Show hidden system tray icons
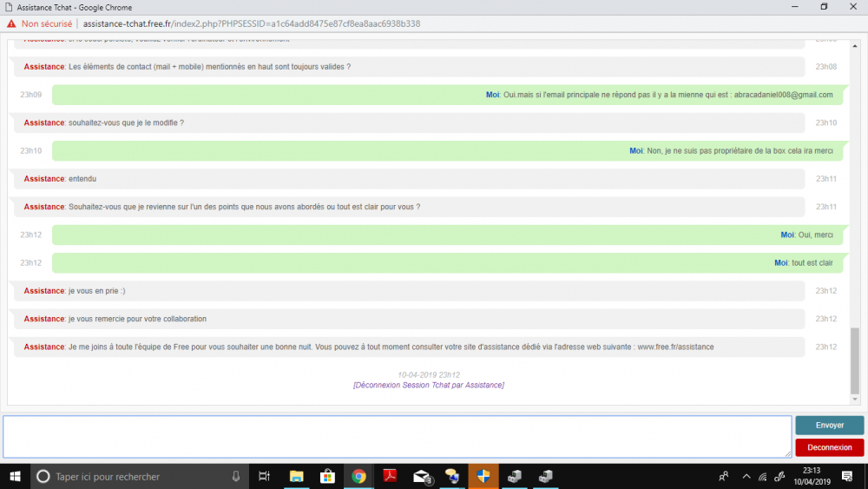Viewport: 868px width, 489px height. click(746, 476)
